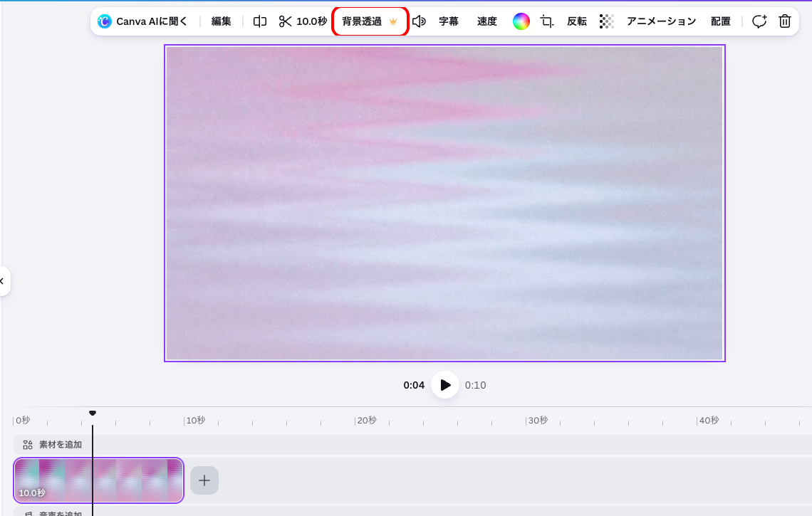Open the アニメーション panel
Image resolution: width=812 pixels, height=516 pixels.
(661, 21)
